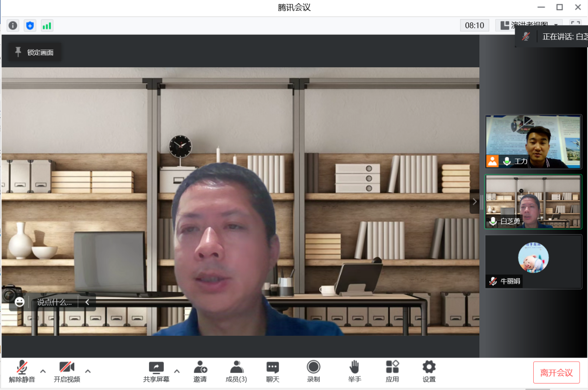588x390 pixels.
Task: Click the 离开会议 leave meeting button
Action: [x=556, y=373]
